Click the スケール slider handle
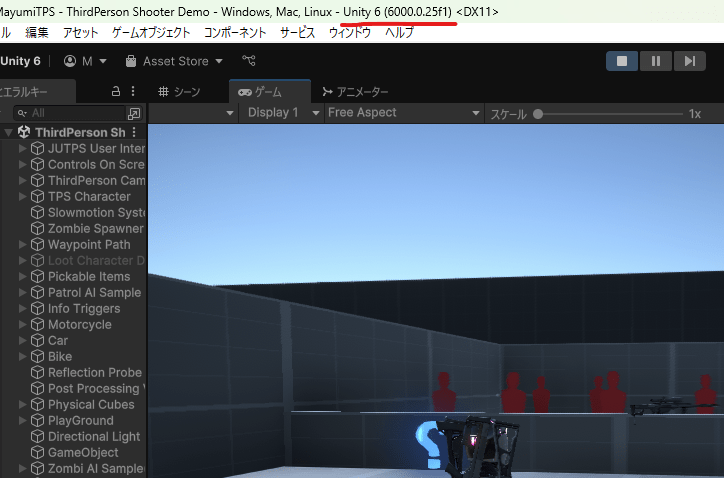 [538, 114]
